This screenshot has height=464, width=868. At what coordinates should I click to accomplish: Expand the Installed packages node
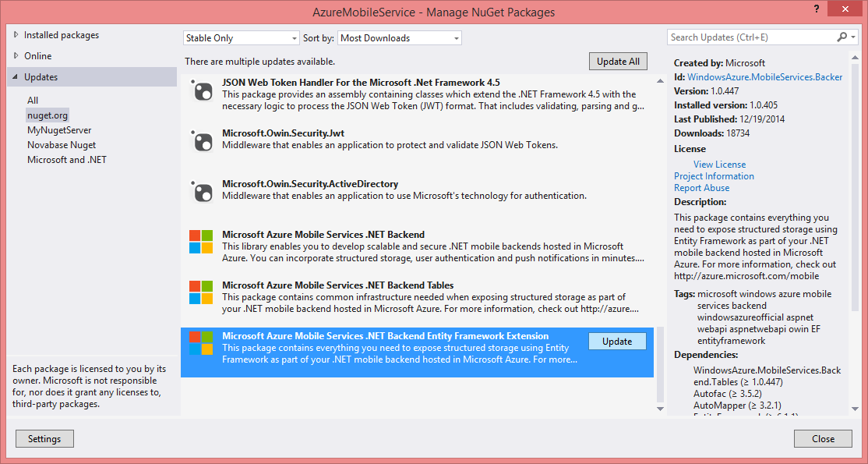coord(15,35)
